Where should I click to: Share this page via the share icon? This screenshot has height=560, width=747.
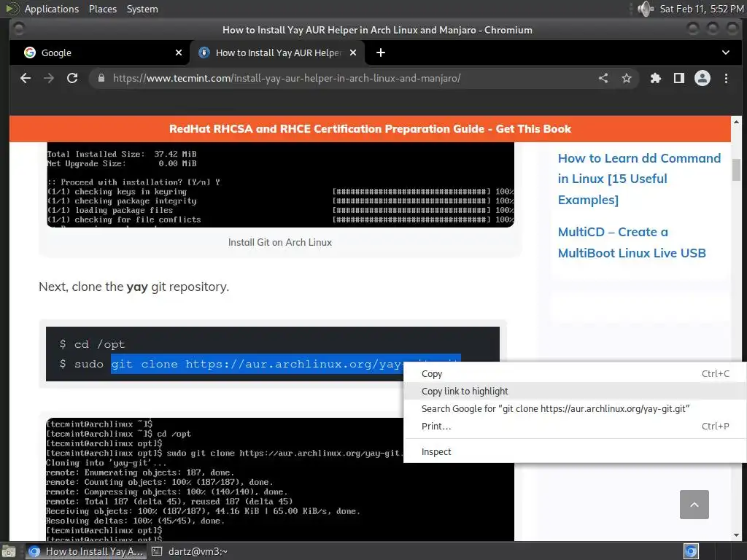tap(603, 78)
